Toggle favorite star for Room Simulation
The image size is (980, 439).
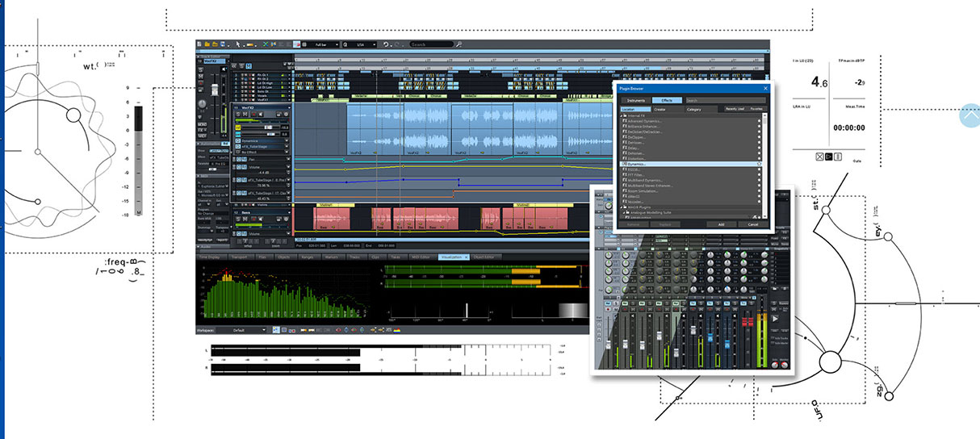tap(759, 190)
